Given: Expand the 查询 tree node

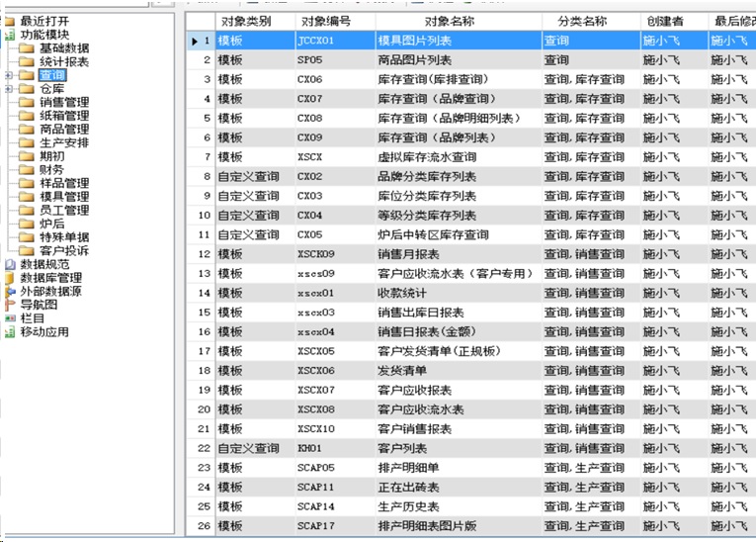Looking at the screenshot, I should (9, 75).
